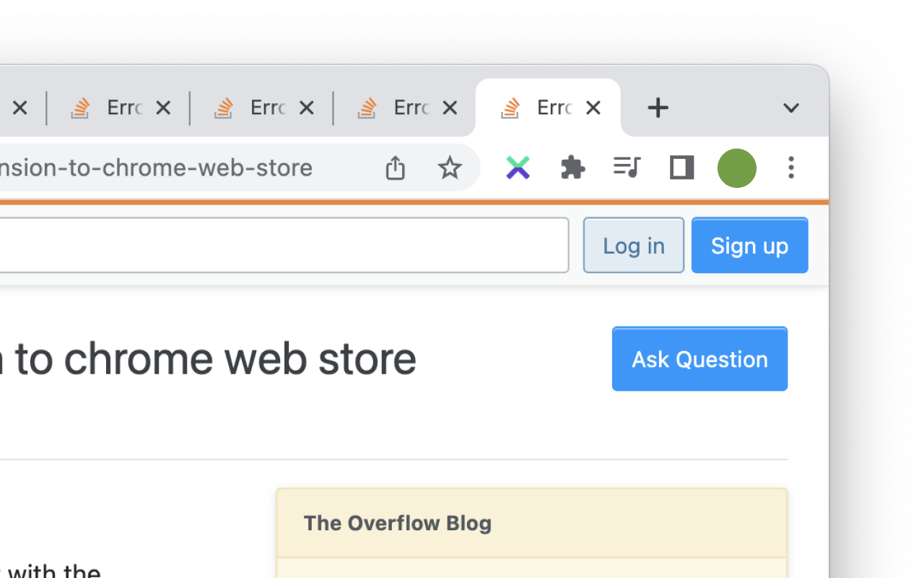Click the Ask Question button
924x578 pixels.
[699, 359]
